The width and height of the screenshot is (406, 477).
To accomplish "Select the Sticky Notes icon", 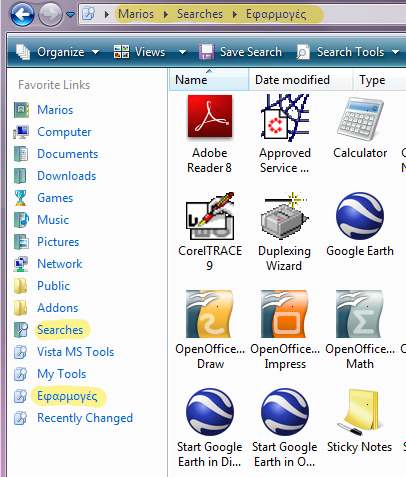I will pos(360,412).
